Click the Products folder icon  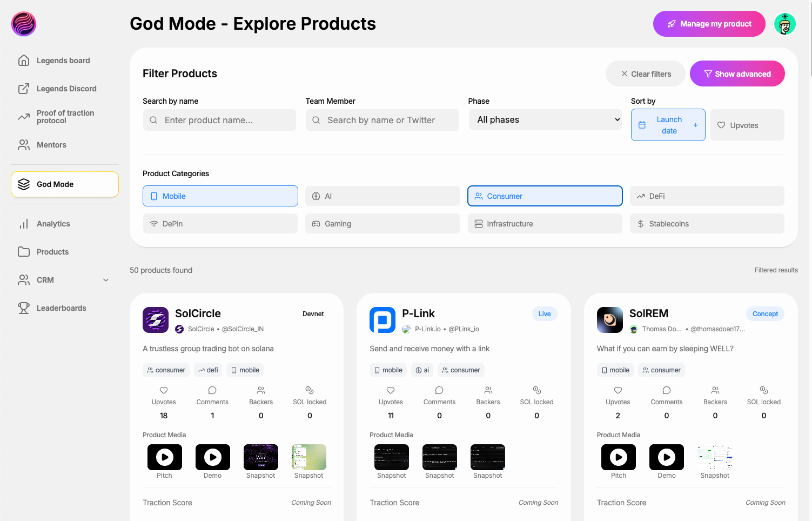coord(24,251)
